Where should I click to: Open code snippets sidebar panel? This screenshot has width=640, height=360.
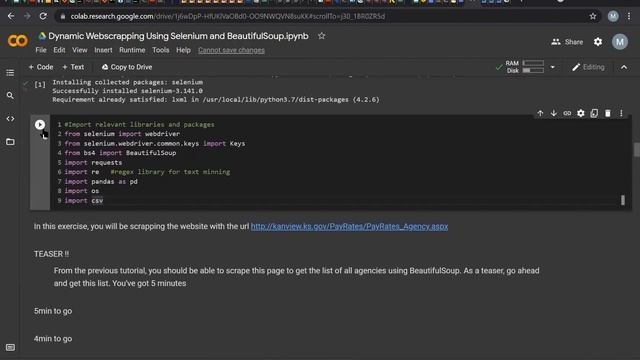click(10, 119)
